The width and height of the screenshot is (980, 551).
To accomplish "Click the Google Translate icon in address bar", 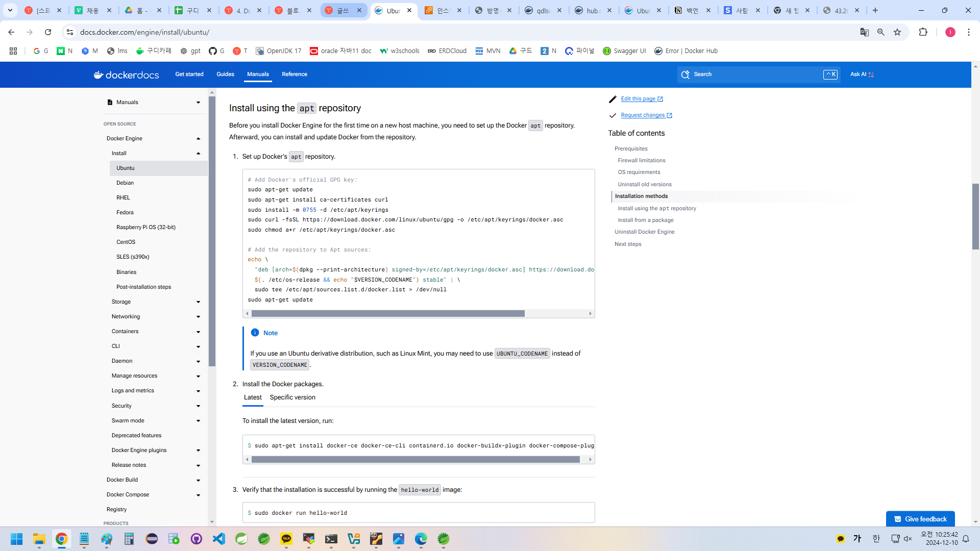I will pos(864,32).
